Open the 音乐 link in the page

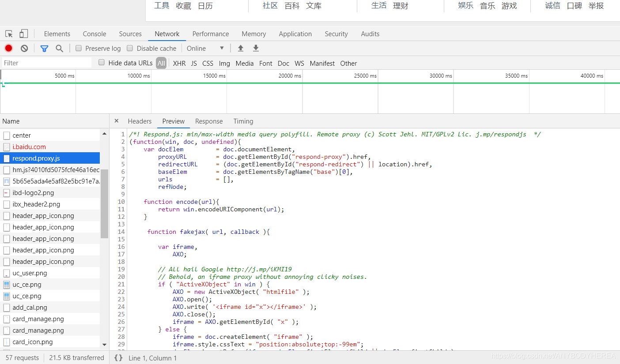coord(488,6)
